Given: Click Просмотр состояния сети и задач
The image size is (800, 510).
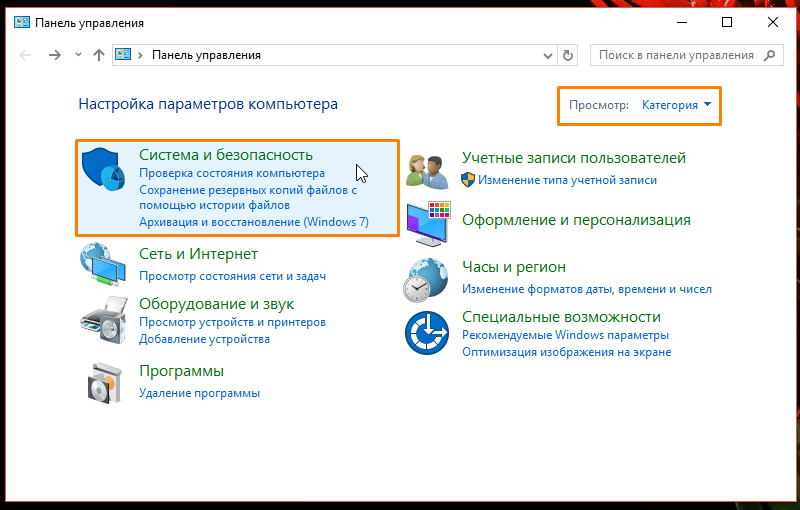Looking at the screenshot, I should pyautogui.click(x=232, y=276).
